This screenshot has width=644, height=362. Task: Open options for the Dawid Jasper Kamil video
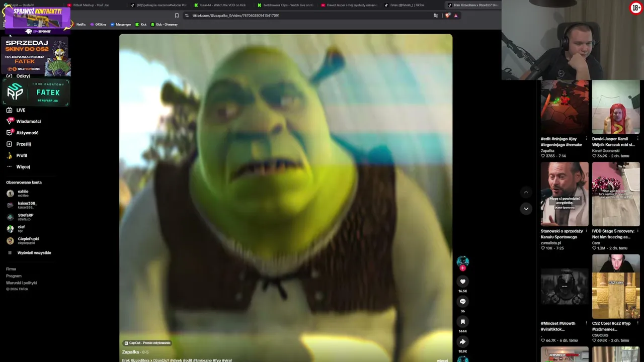(638, 139)
